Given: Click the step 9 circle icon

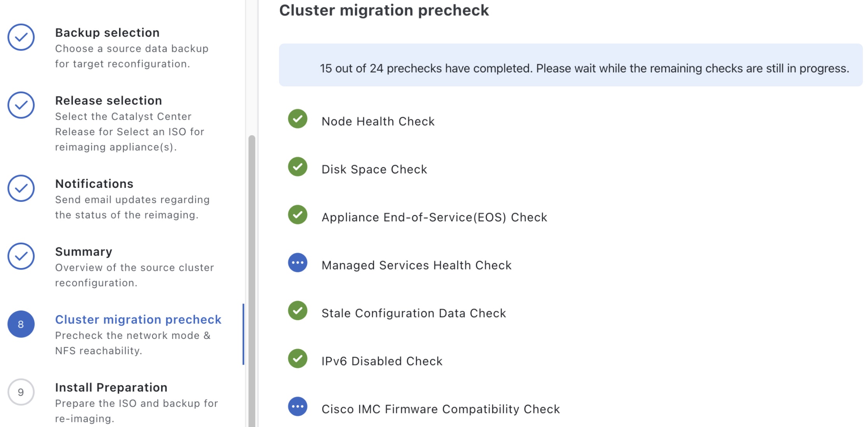Looking at the screenshot, I should pos(21,392).
